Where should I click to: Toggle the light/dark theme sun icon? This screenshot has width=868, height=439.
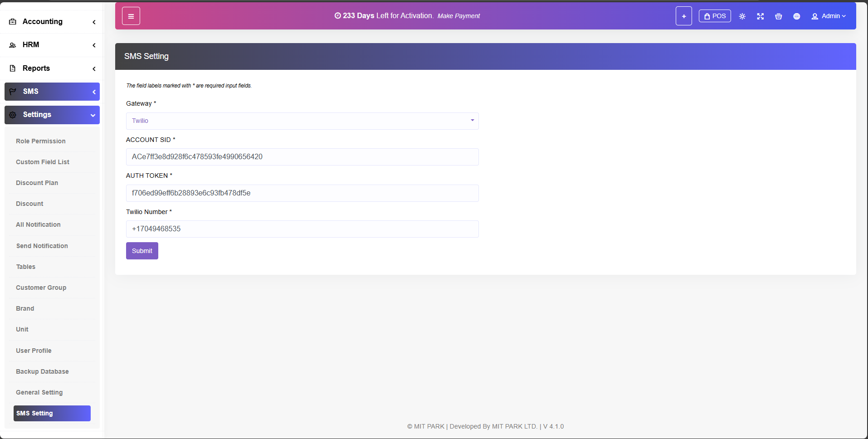coord(742,16)
